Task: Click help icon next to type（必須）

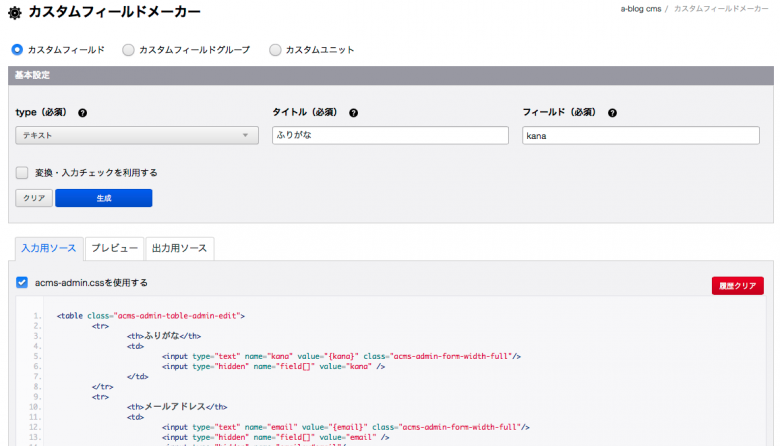Action: pyautogui.click(x=83, y=113)
